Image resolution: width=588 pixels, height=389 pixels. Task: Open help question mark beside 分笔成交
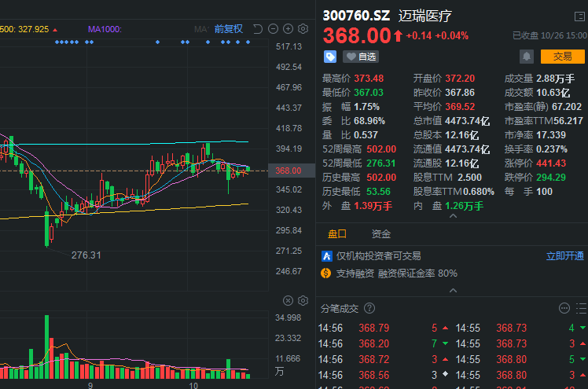coord(369,308)
